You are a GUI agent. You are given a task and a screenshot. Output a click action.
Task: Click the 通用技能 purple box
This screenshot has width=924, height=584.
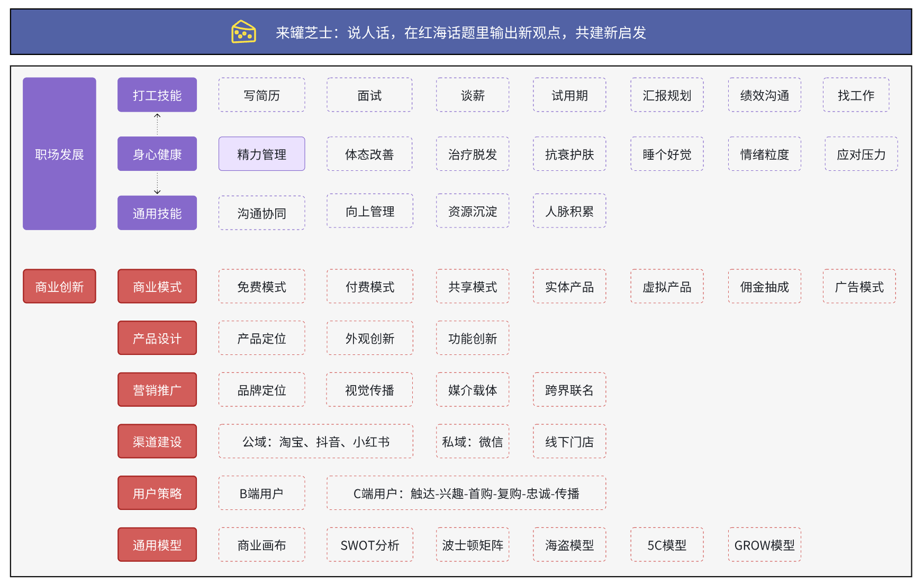click(x=157, y=213)
